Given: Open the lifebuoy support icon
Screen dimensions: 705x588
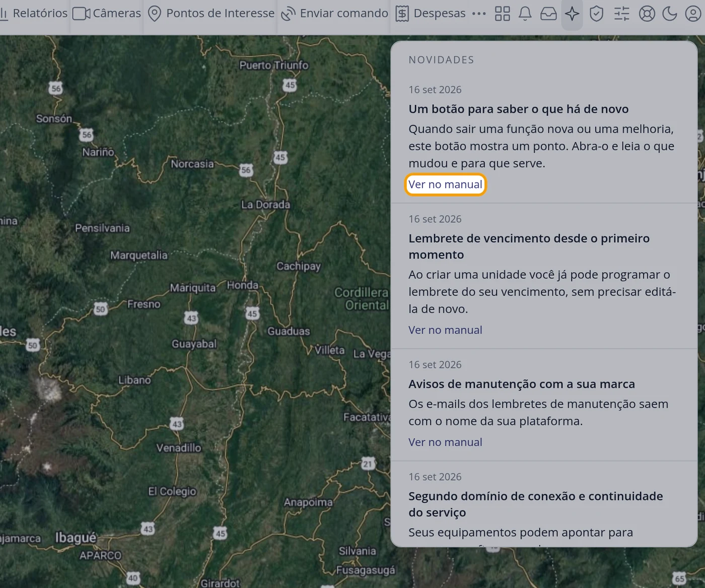Looking at the screenshot, I should (647, 14).
